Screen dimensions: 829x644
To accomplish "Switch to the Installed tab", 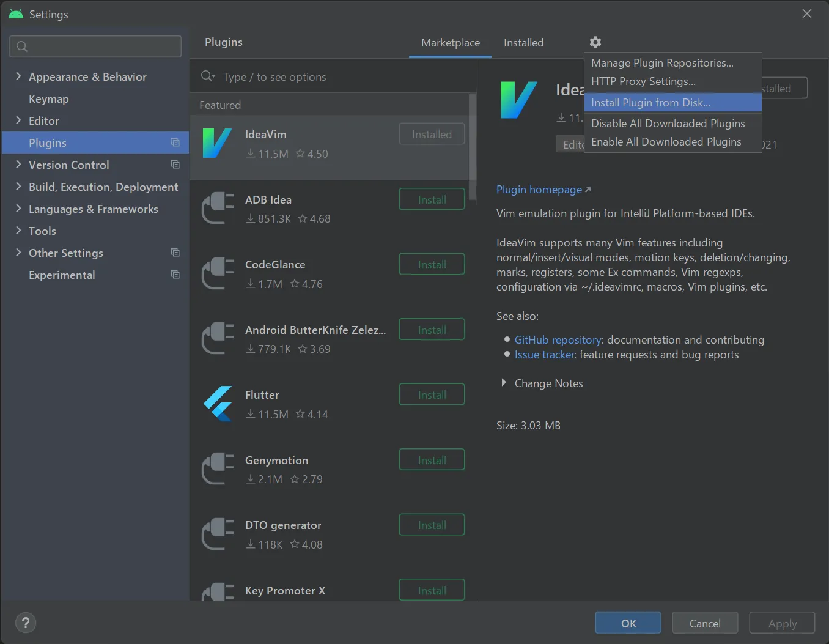I will [x=523, y=43].
